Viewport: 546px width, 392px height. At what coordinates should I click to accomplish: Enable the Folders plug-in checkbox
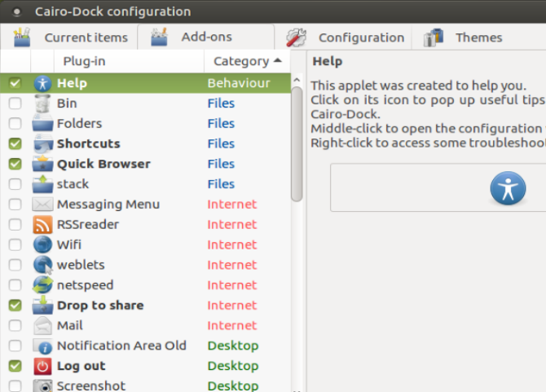(x=15, y=124)
